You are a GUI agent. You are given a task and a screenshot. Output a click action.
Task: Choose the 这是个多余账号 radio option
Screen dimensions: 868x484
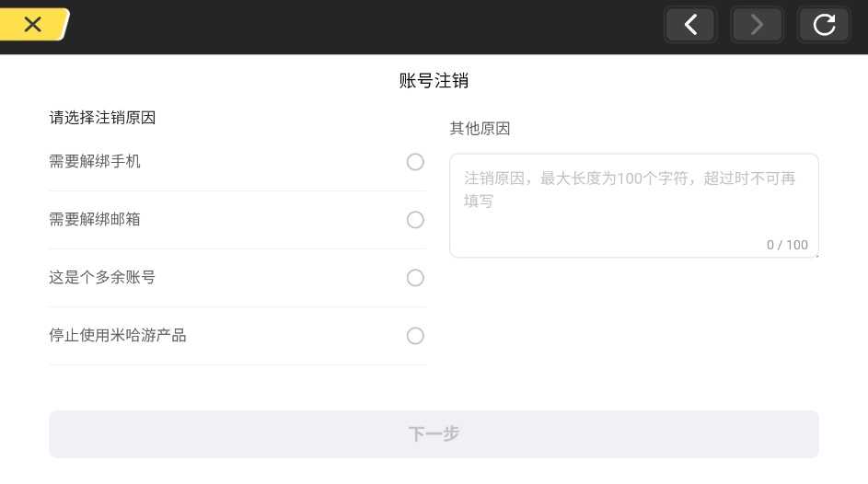tap(415, 278)
